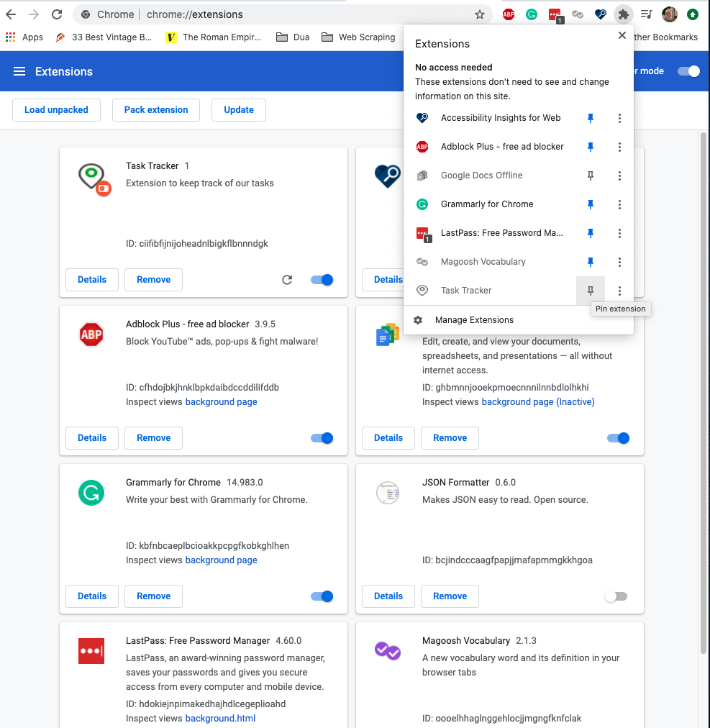Enable the JSON Formatter extension toggle
This screenshot has height=728, width=710.
click(x=616, y=596)
